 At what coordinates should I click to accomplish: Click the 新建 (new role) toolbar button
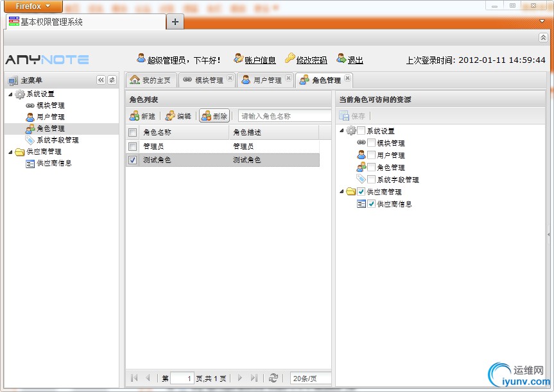point(143,116)
